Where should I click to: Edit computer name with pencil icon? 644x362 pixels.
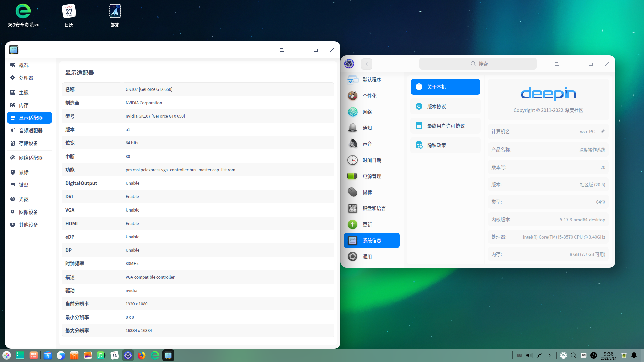(x=603, y=131)
